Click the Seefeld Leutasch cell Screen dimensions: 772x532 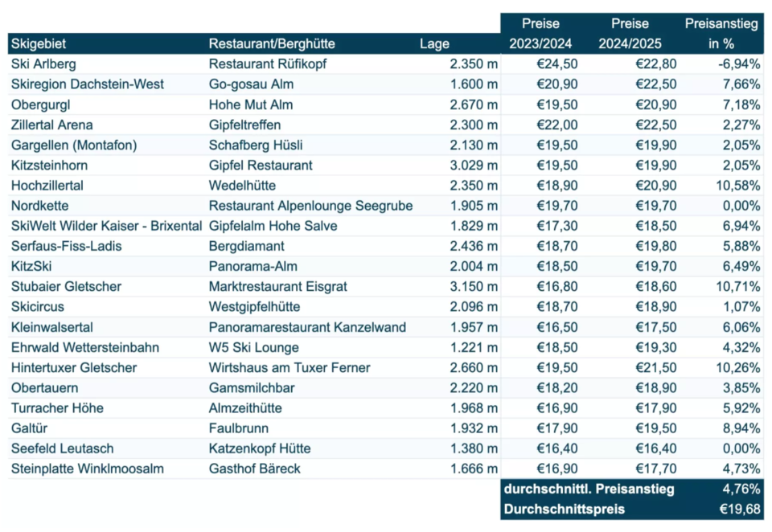click(62, 448)
